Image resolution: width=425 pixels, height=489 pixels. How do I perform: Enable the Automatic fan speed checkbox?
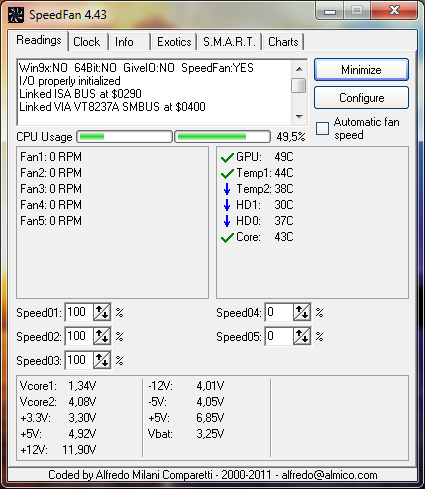click(322, 128)
